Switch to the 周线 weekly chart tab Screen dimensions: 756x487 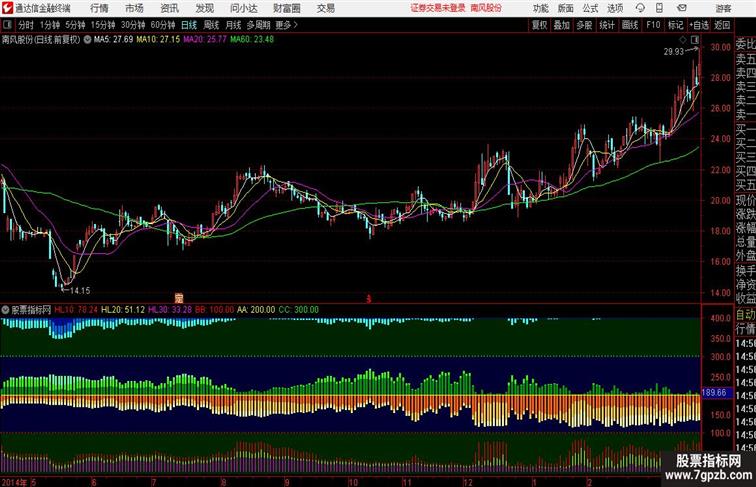pos(211,25)
